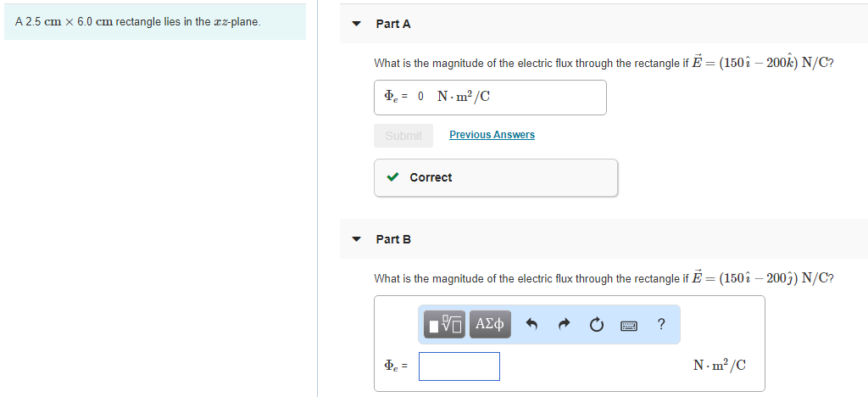Open the math templates button

[x=446, y=324]
